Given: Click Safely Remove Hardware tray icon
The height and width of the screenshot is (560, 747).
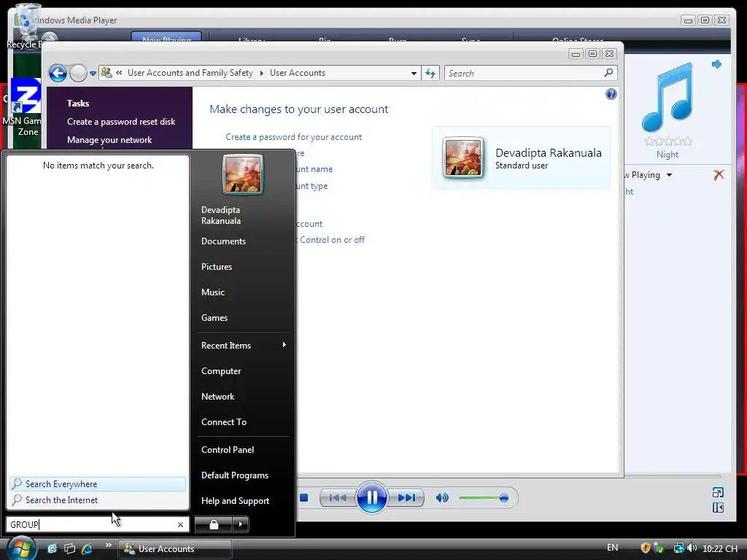Looking at the screenshot, I should coord(659,548).
